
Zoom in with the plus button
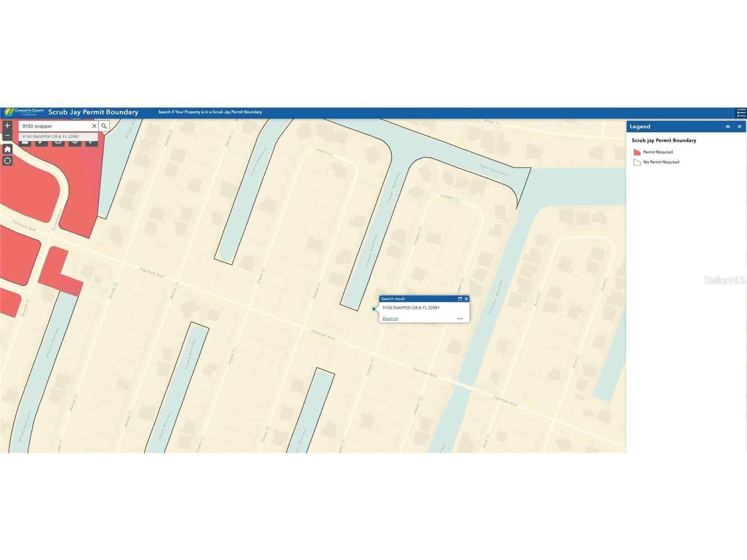pos(7,126)
